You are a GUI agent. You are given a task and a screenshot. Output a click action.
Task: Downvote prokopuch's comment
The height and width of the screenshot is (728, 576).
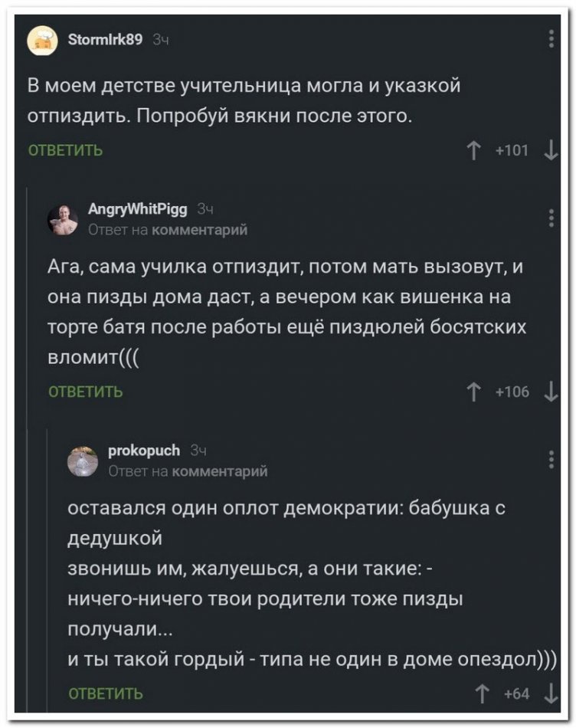click(x=550, y=694)
